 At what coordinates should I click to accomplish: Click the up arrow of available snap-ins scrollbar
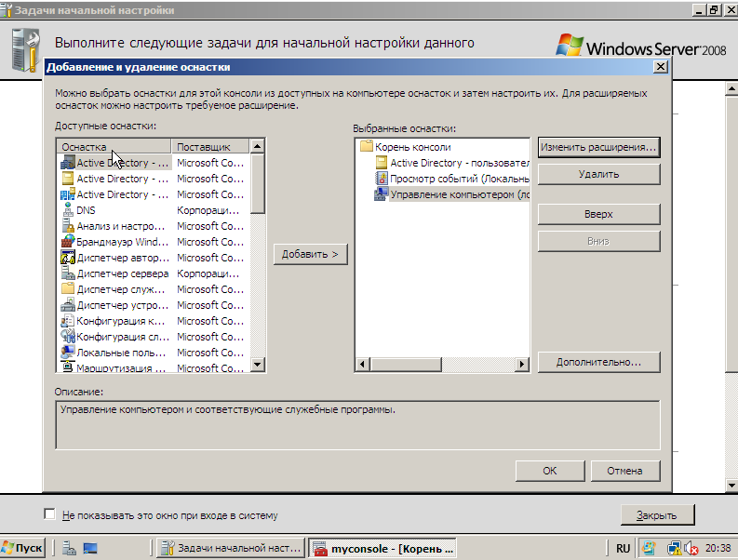point(258,146)
